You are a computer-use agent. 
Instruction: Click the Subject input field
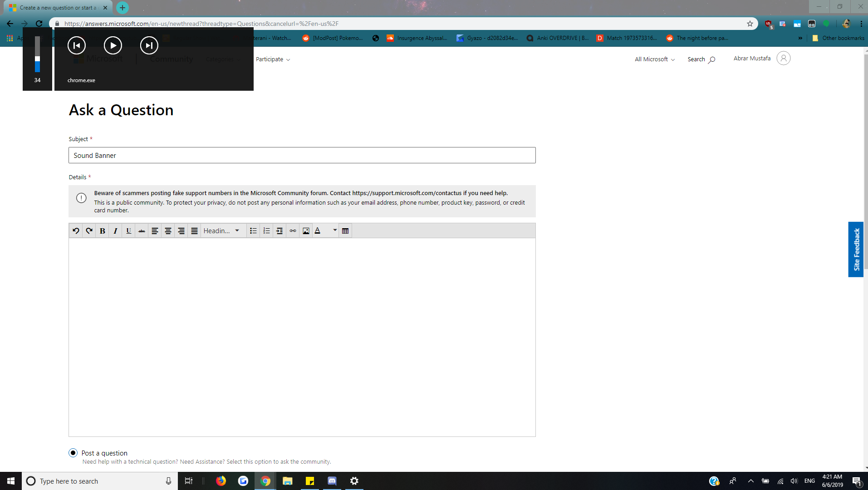tap(302, 155)
